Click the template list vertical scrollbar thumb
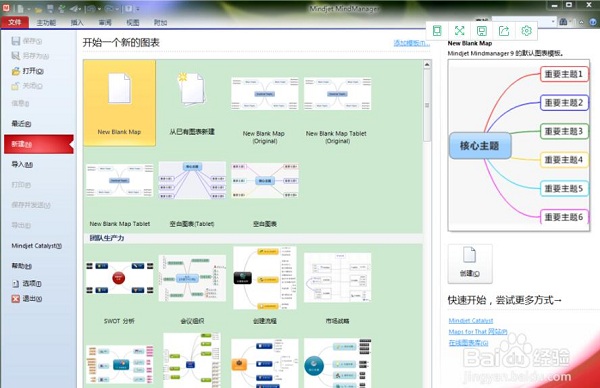The height and width of the screenshot is (388, 600). (427, 105)
